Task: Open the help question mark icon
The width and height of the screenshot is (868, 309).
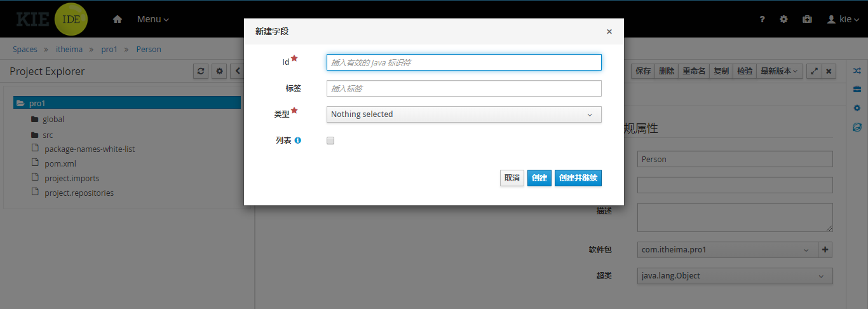Action: point(763,19)
